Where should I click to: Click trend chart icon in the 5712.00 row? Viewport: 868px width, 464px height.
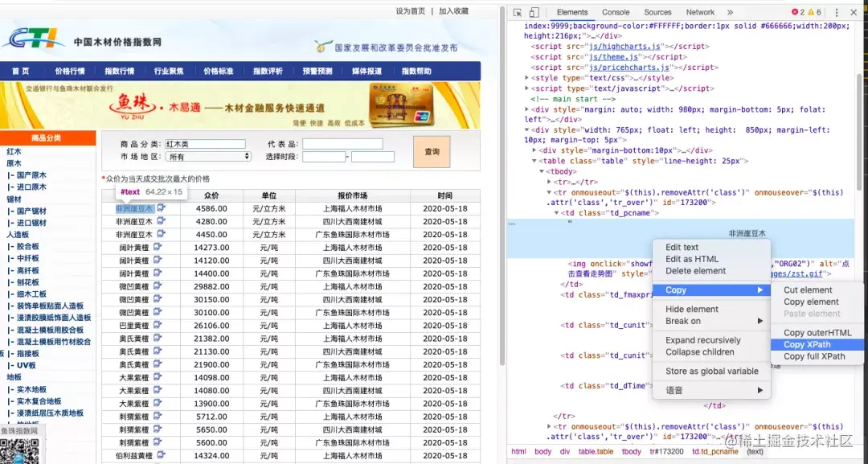pyautogui.click(x=158, y=416)
